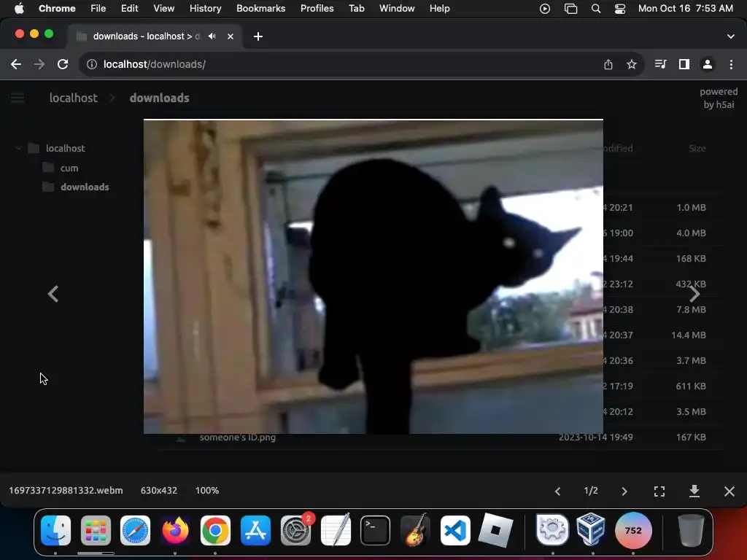Close the preview overlay
Screen dimensions: 747x560
pos(729,491)
